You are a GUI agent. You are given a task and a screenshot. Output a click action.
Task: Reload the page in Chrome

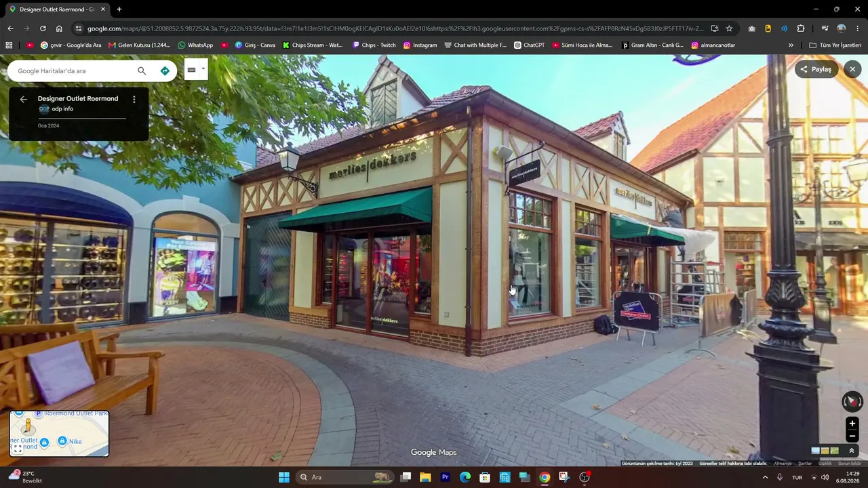[43, 28]
